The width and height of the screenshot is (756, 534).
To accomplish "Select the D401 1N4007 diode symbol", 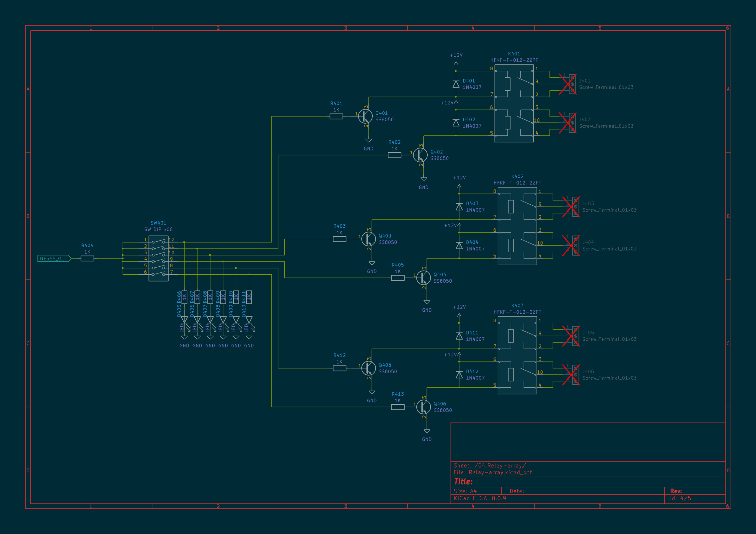I will click(456, 84).
